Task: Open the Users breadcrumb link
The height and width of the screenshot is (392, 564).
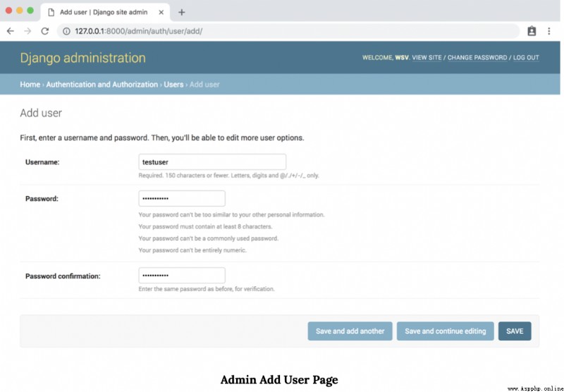Action: pos(173,85)
